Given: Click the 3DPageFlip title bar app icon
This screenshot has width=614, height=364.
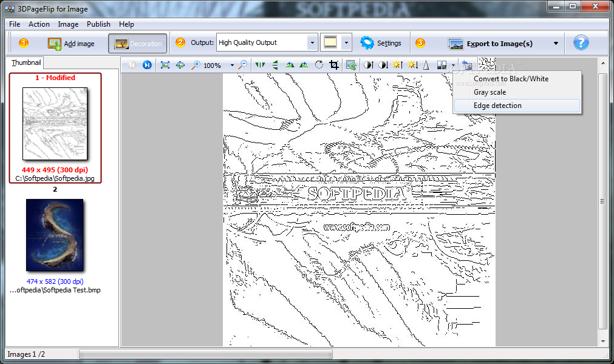Looking at the screenshot, I should [10, 8].
